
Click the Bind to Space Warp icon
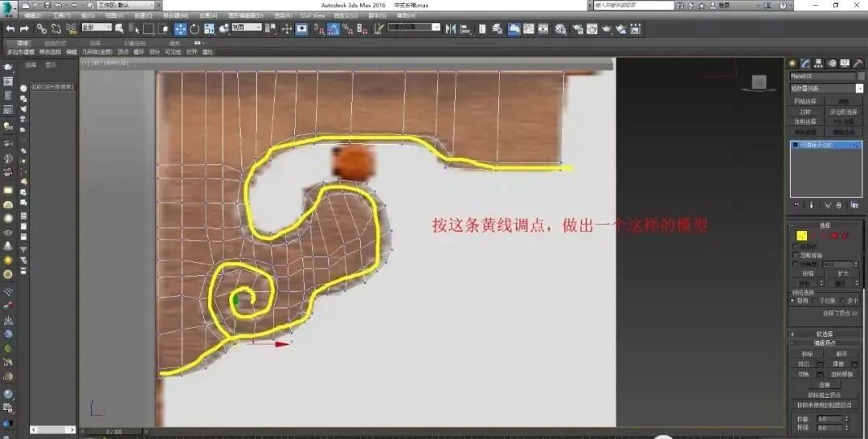tap(71, 29)
